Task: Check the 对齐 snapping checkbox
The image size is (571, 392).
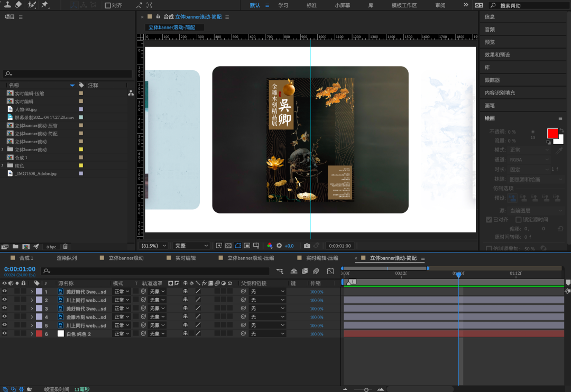Action: pyautogui.click(x=108, y=5)
